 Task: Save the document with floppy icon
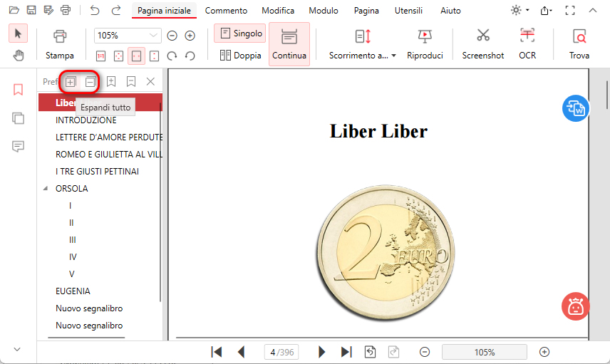point(31,10)
